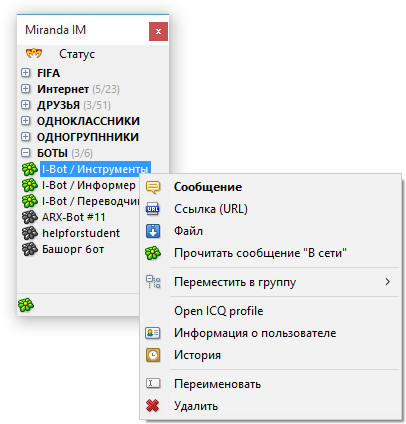
Task: Select contact I-Bot / Инструменты
Action: pyautogui.click(x=95, y=169)
